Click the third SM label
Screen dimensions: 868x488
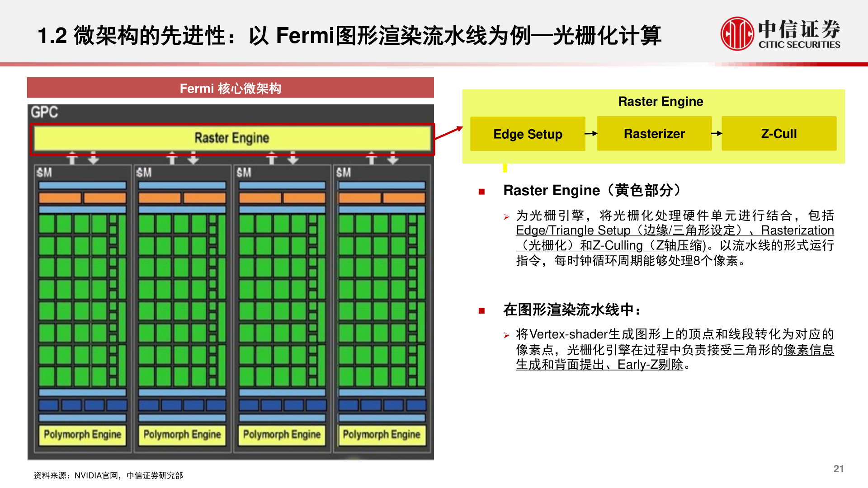[244, 173]
